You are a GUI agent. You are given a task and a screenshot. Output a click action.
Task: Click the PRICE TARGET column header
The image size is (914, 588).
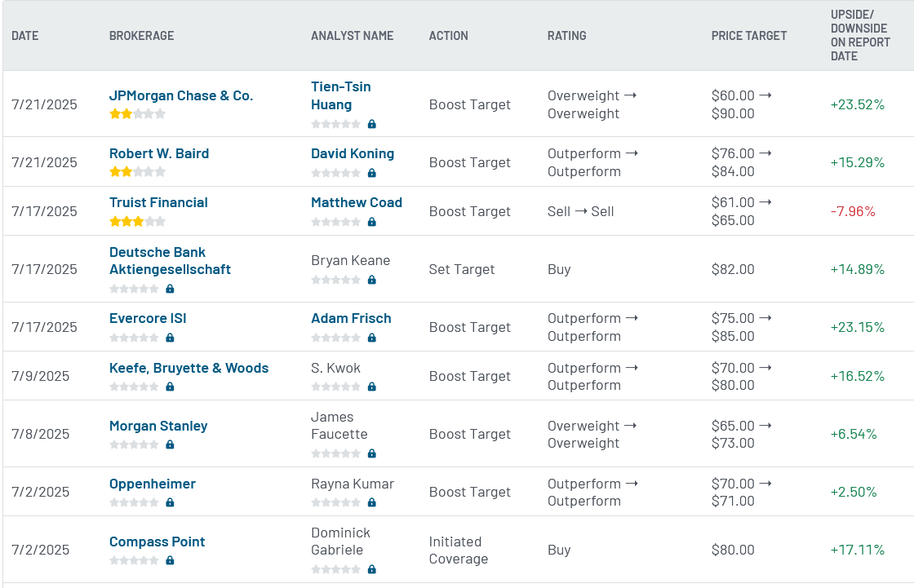click(x=749, y=36)
